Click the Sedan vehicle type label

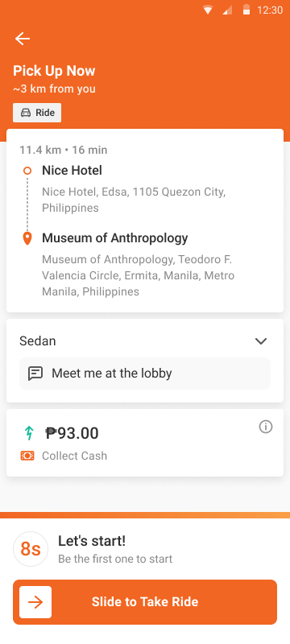(x=38, y=341)
